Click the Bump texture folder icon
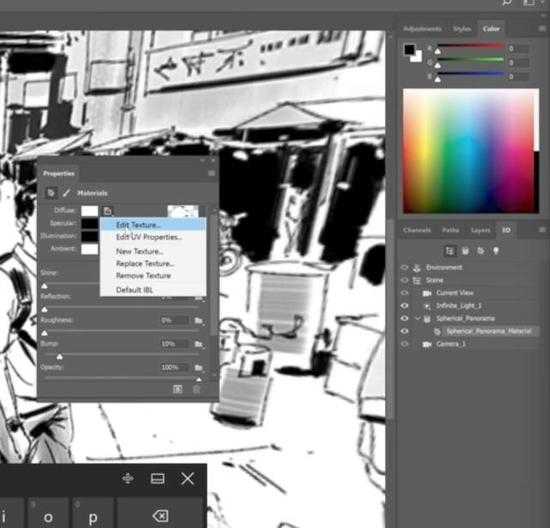 [x=199, y=344]
